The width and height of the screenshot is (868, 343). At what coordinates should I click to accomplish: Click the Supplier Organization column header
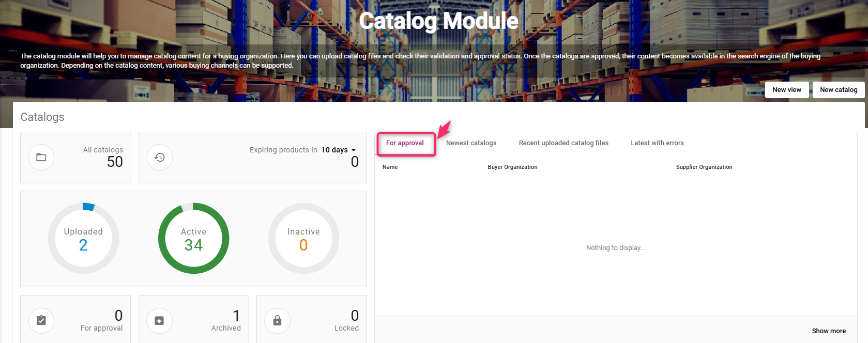pyautogui.click(x=704, y=167)
